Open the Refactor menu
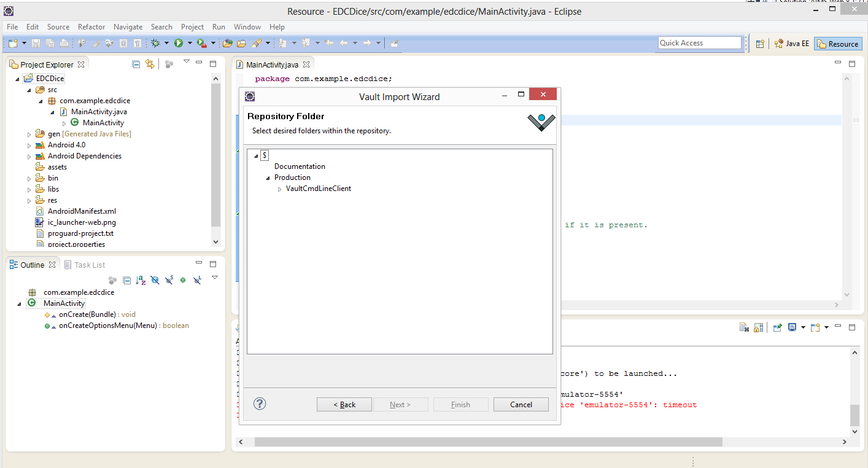Viewport: 868px width, 468px height. coord(91,27)
